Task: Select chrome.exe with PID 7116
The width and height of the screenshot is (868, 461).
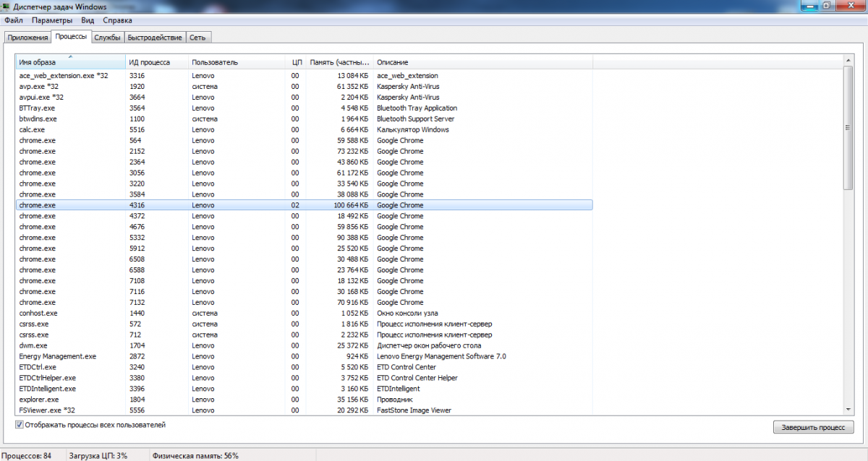Action: click(304, 292)
